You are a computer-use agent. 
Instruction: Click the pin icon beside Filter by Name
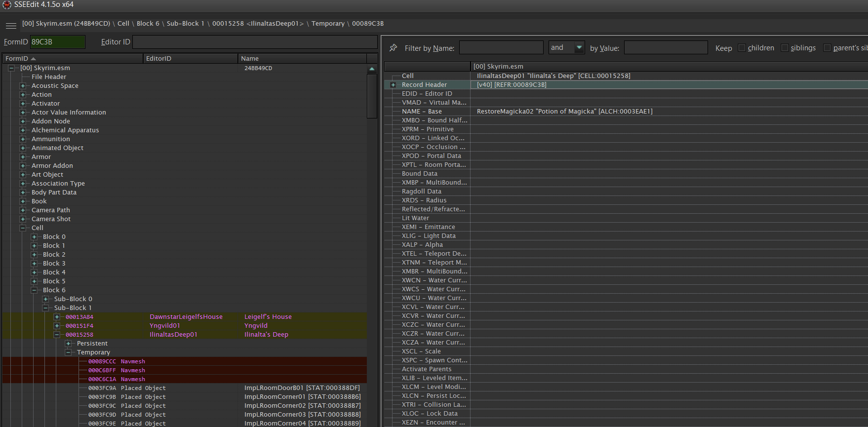pos(393,48)
